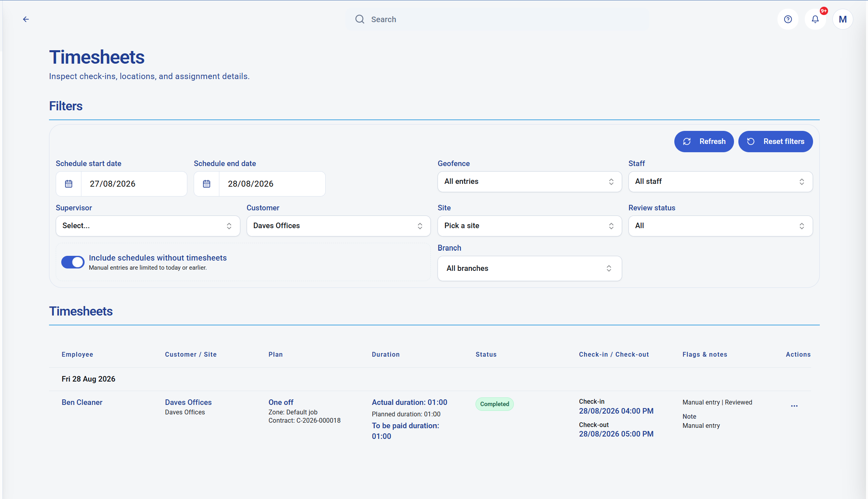Screen dimensions: 868x499
Task: Open the help question mark icon
Action: 788,19
